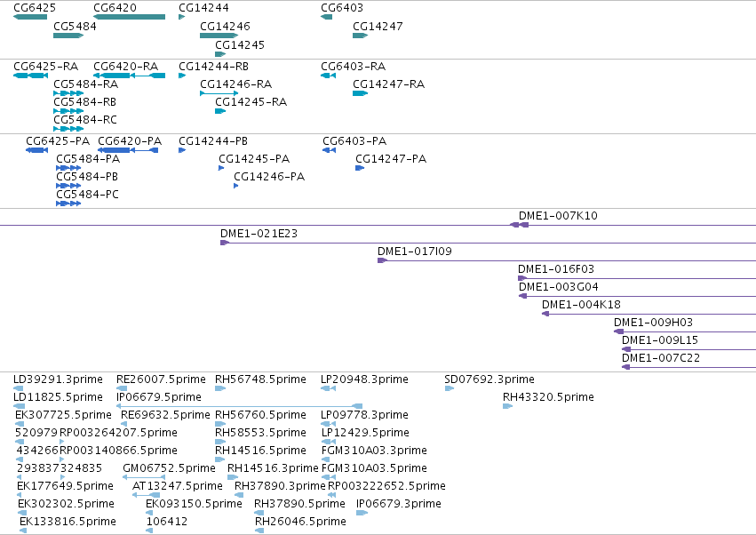Select the CG6425 gene feature
This screenshot has width=756, height=535.
coord(30,17)
